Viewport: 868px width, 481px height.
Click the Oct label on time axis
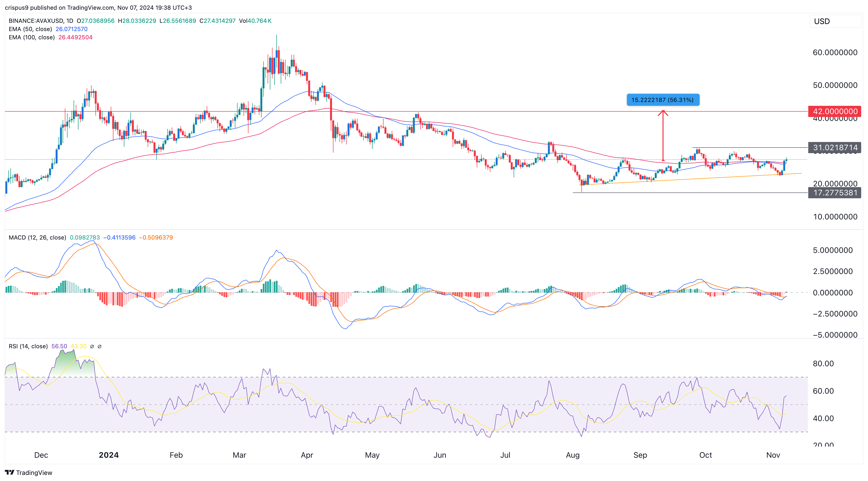[706, 455]
